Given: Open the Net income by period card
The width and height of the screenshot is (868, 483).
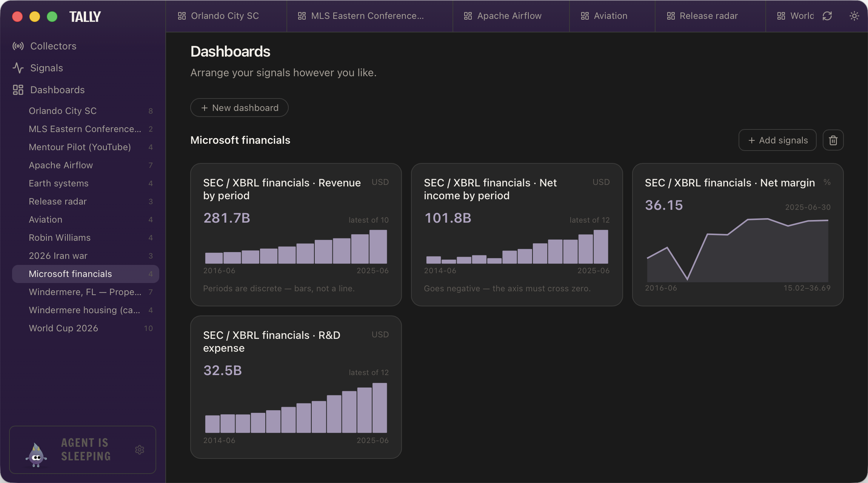Looking at the screenshot, I should click(517, 235).
